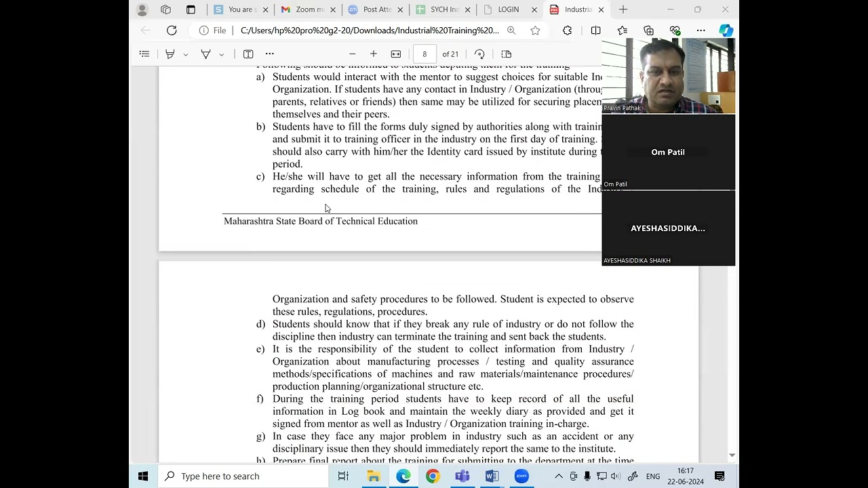Image resolution: width=868 pixels, height=488 pixels.
Task: Click the AYESHASIDDIKA SHAIKH participant tile
Action: pyautogui.click(x=669, y=228)
